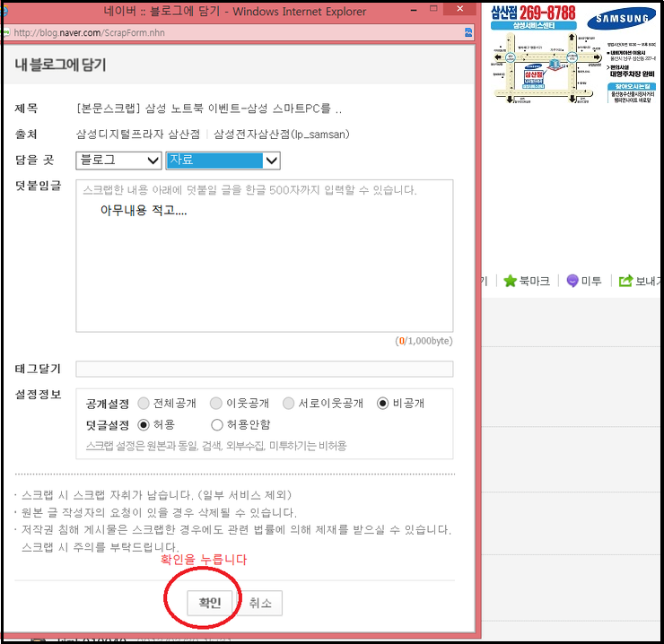
Task: Click the Naver site icon in the address bar
Action: click(x=5, y=32)
